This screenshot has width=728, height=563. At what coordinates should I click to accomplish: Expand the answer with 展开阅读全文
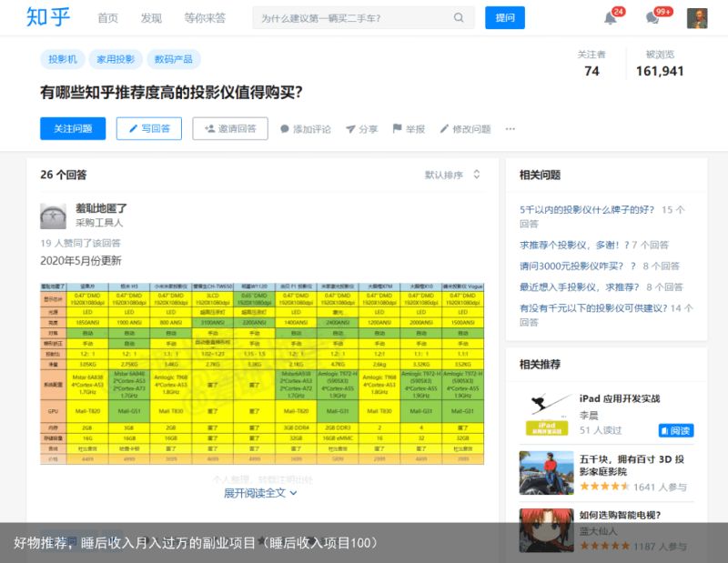pyautogui.click(x=260, y=493)
